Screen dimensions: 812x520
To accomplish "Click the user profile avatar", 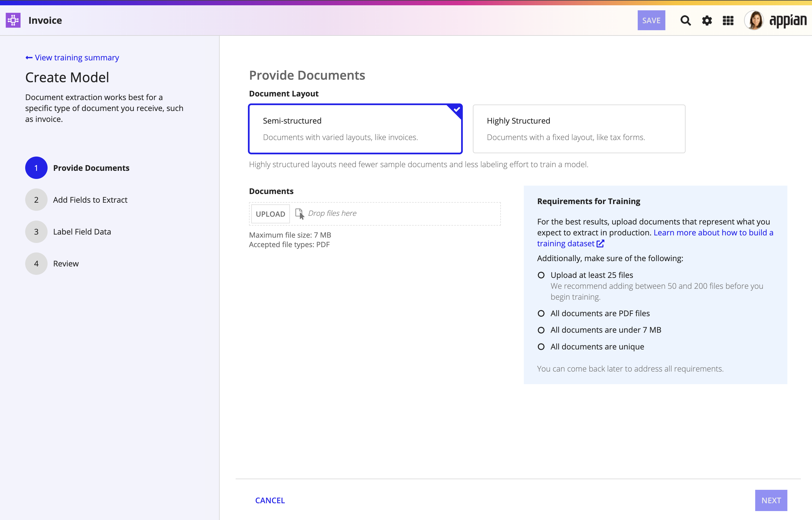I will (x=754, y=20).
